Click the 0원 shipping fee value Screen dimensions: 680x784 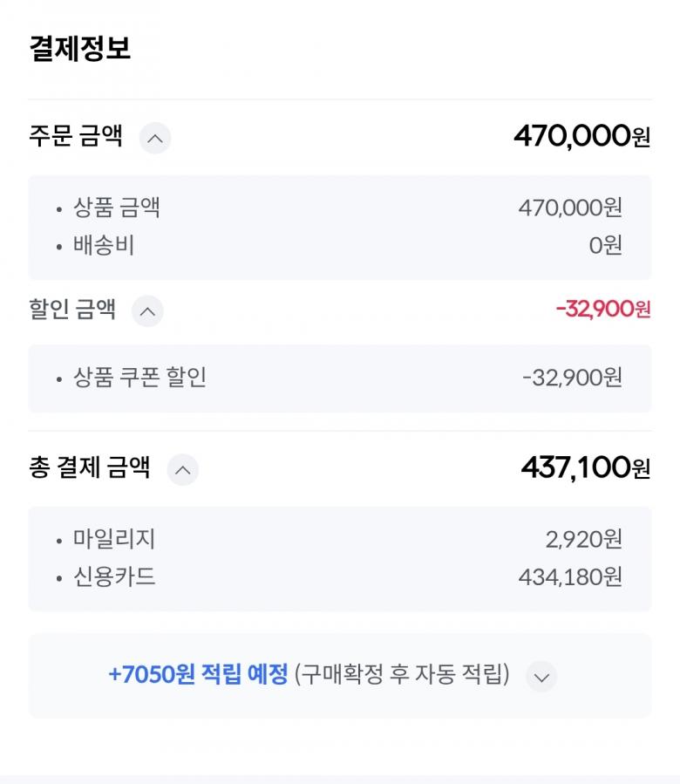click(605, 245)
